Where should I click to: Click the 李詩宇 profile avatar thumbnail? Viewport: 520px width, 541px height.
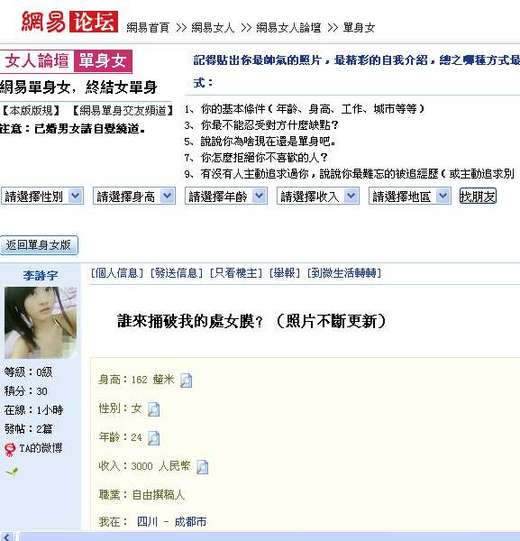click(40, 323)
